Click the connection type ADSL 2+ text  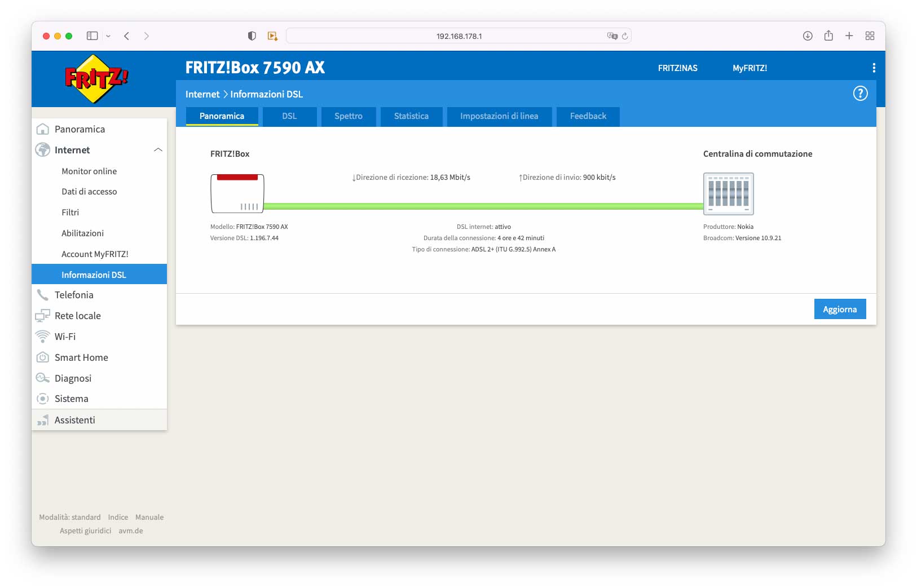point(484,249)
